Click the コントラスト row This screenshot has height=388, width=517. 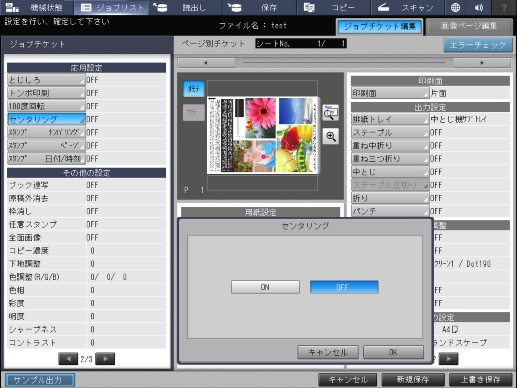[86, 343]
